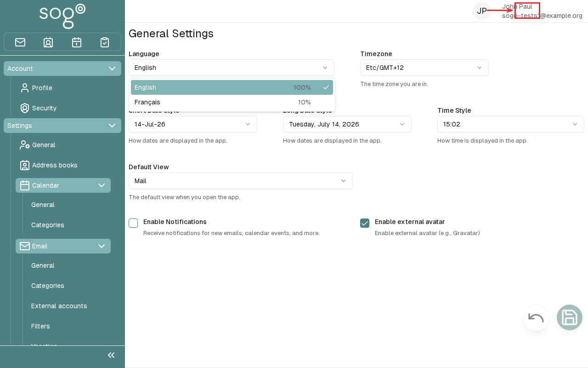Viewport: 588px width, 368px height.
Task: Open the Time Style dropdown
Action: click(x=511, y=124)
